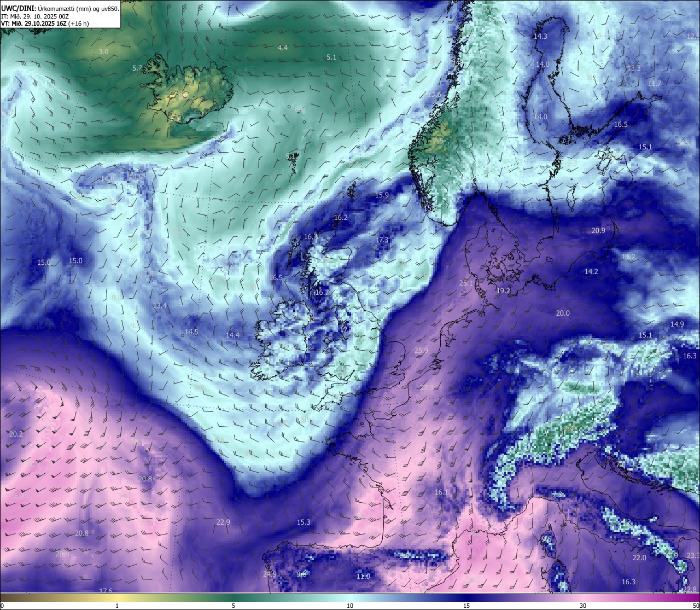Click the value label '17.6' on the map

(106, 591)
